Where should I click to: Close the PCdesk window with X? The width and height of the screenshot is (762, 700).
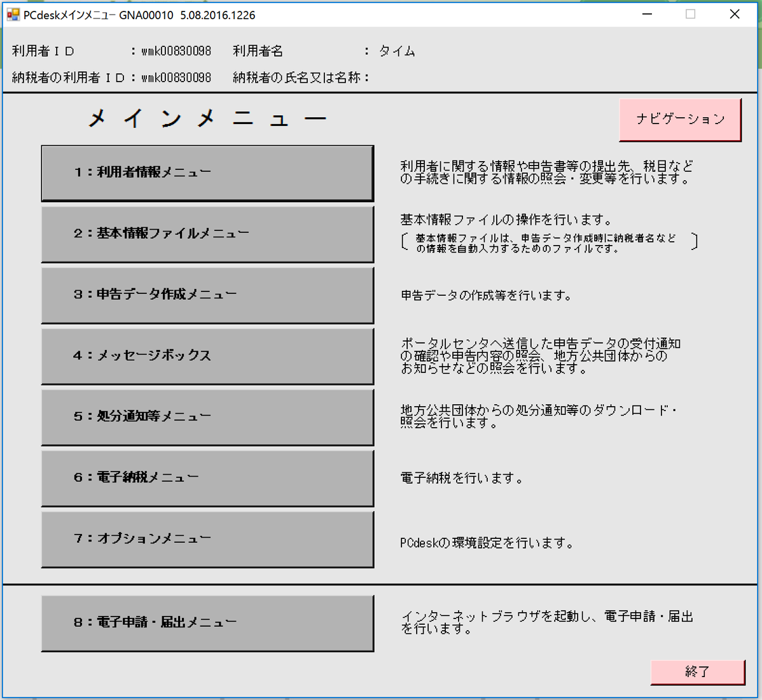[735, 15]
